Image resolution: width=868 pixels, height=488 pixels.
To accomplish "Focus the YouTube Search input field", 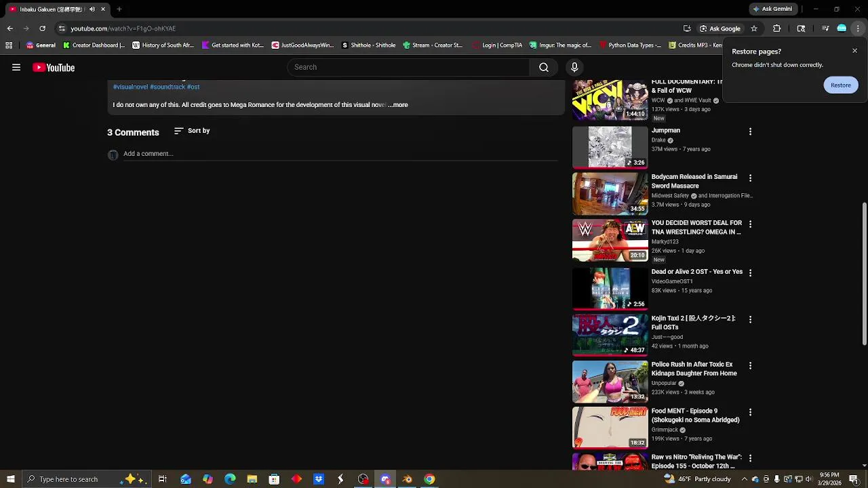I will [x=408, y=67].
